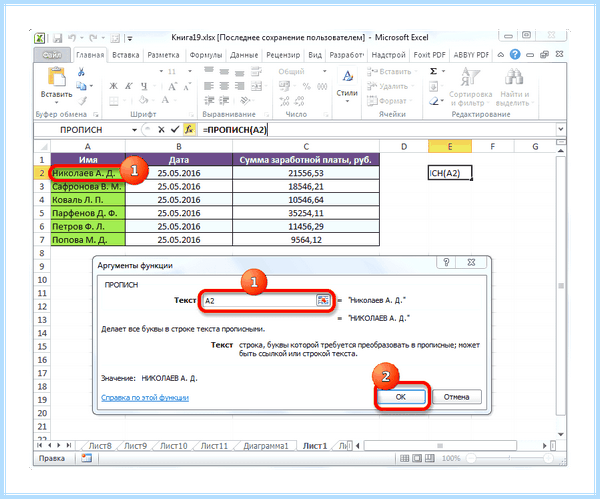
Task: Click the Fill down arrow icon
Action: point(433,86)
